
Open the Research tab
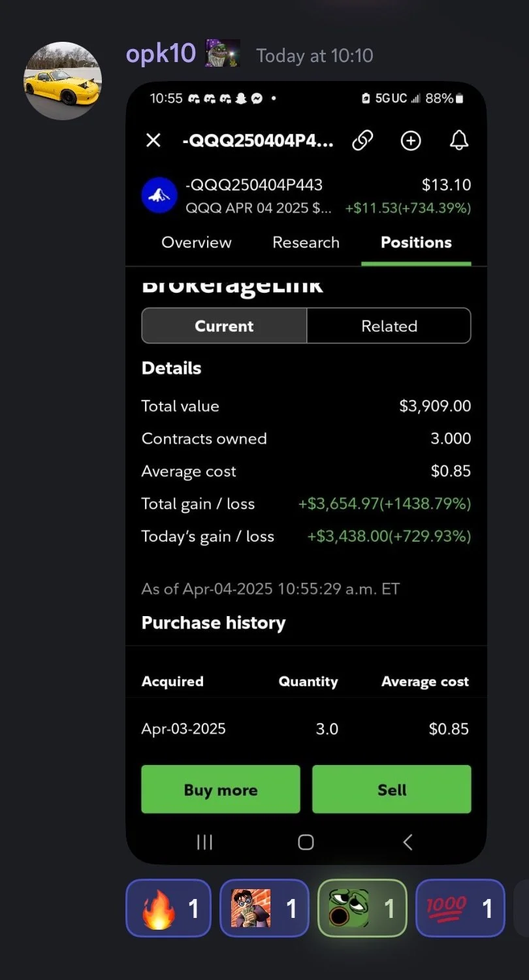(306, 242)
